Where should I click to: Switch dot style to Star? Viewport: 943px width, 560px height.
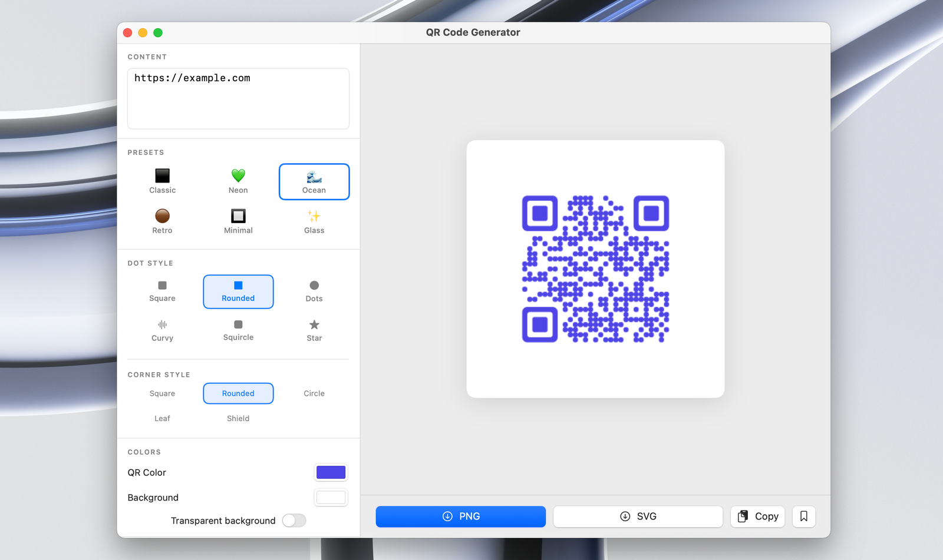point(314,330)
